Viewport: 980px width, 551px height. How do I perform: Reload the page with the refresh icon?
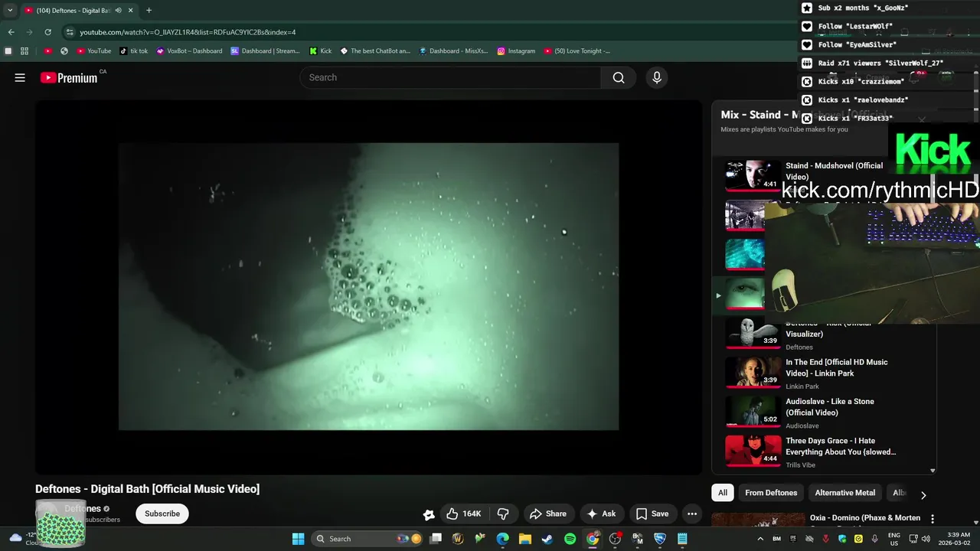(47, 32)
